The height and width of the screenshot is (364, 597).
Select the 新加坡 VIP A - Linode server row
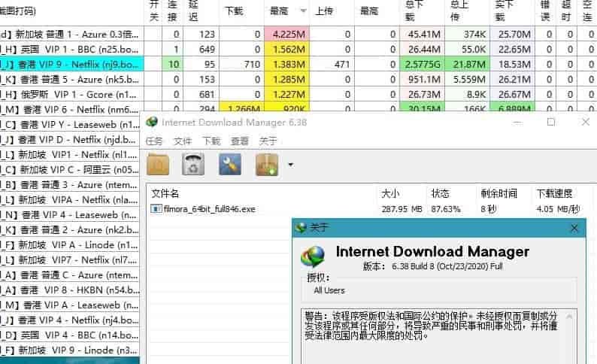(70, 245)
